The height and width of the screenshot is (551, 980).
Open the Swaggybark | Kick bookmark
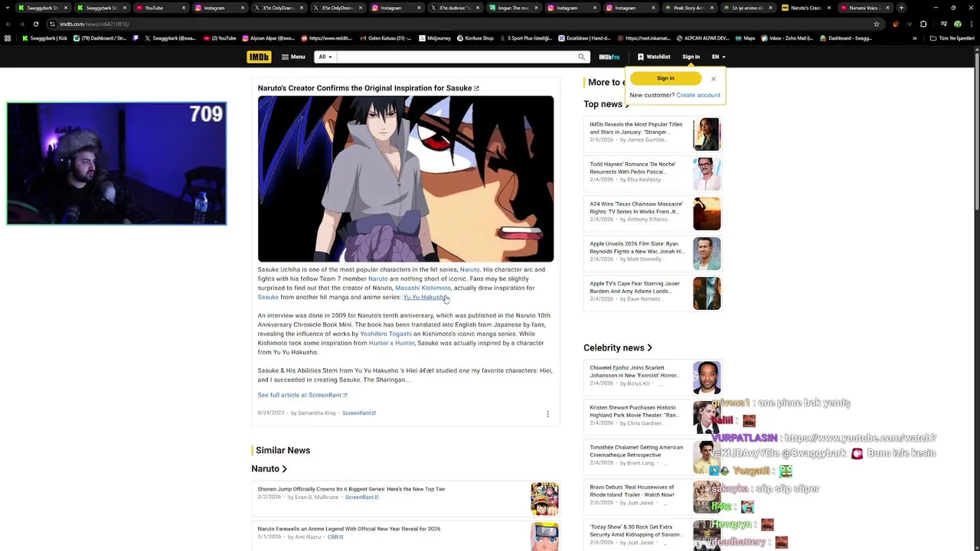(44, 38)
